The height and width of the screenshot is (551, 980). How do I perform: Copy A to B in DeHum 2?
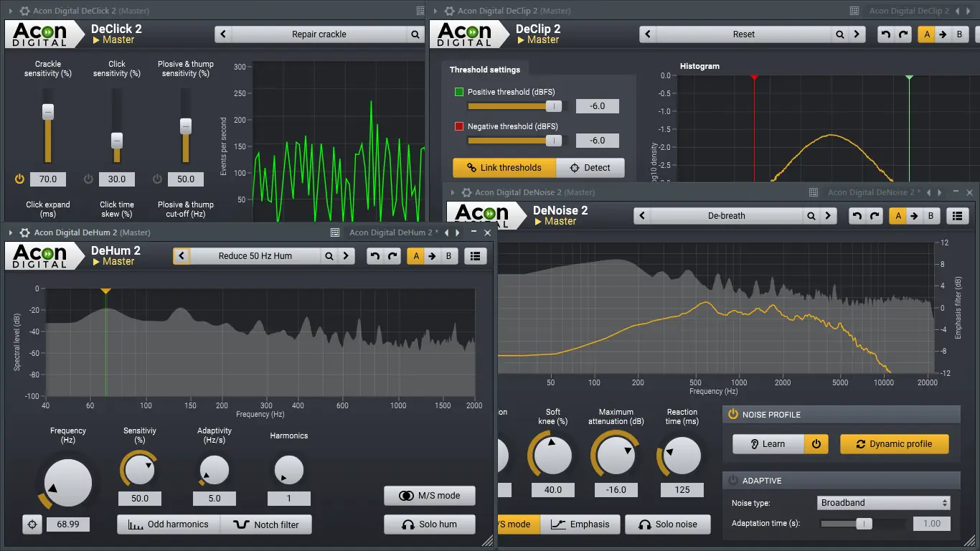[433, 256]
